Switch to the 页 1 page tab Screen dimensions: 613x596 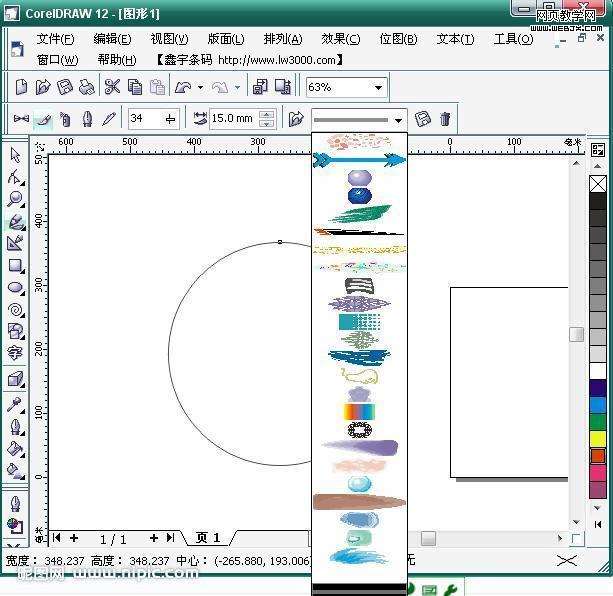[x=208, y=538]
